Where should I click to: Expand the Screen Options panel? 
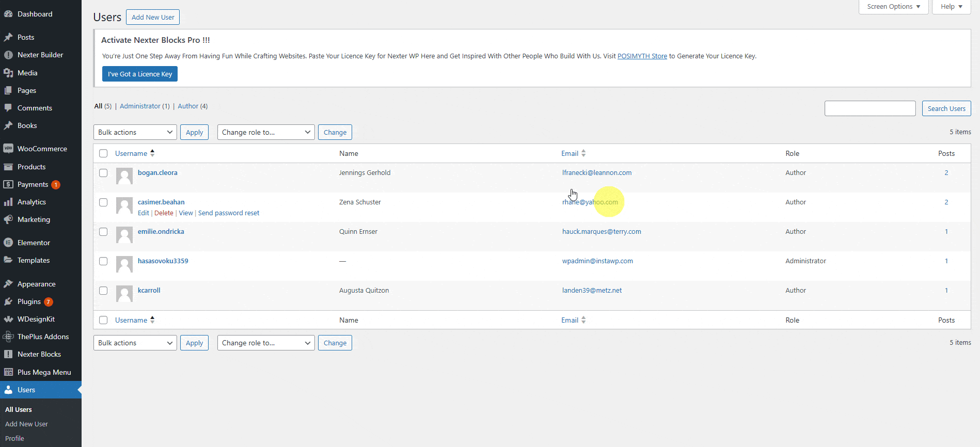893,7
